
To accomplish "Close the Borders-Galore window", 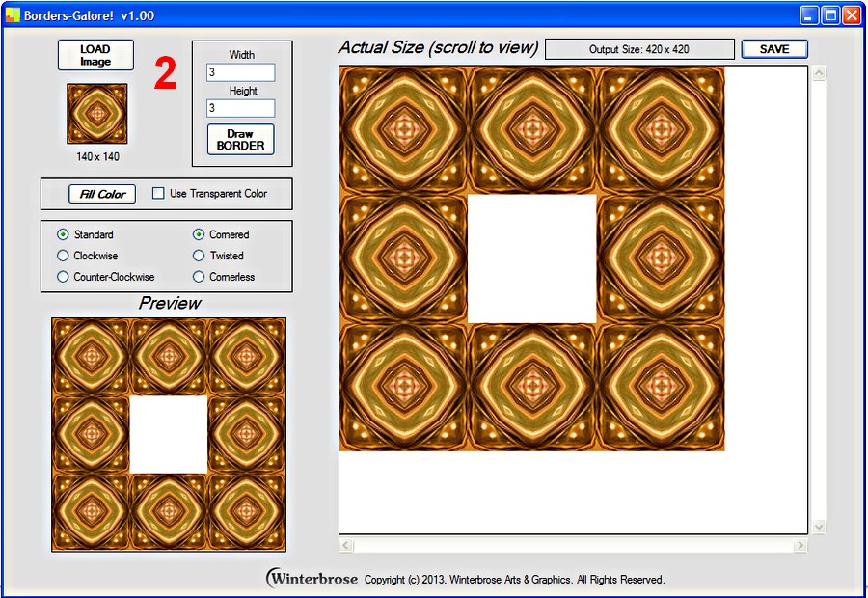I will pyautogui.click(x=852, y=15).
